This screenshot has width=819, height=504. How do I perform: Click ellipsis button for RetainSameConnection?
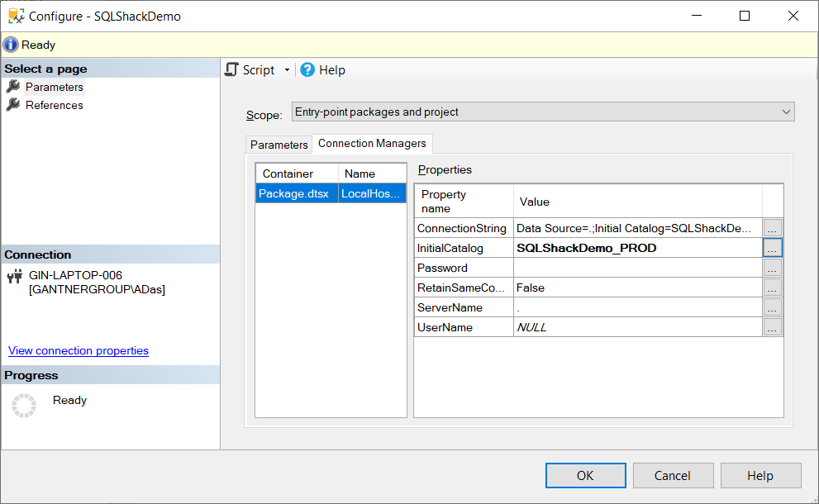(772, 288)
